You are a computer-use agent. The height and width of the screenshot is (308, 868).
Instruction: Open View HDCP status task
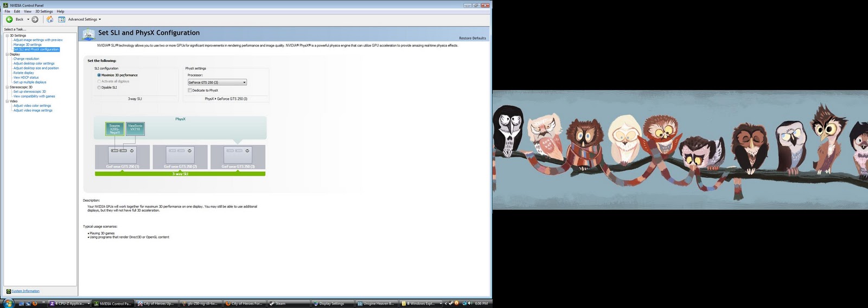[26, 78]
